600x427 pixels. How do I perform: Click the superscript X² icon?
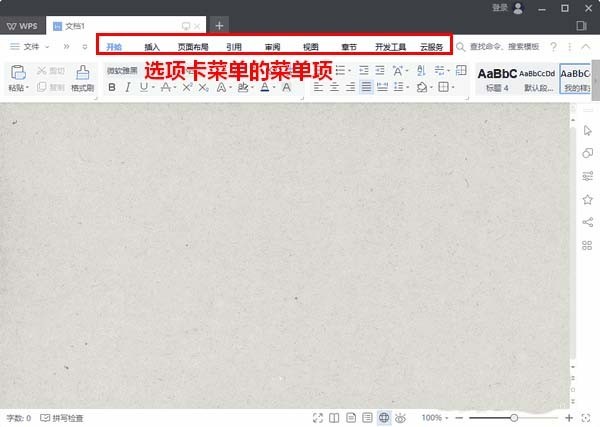click(x=185, y=88)
